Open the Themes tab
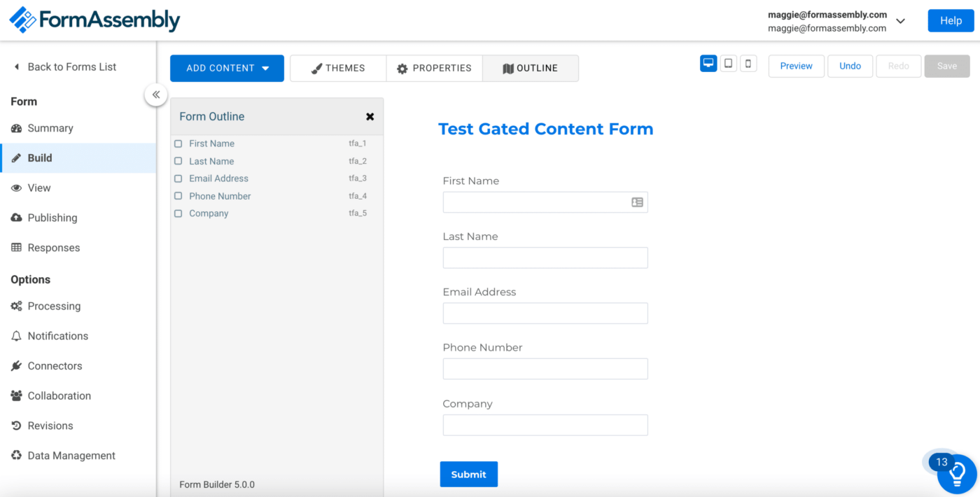Viewport: 980px width, 497px height. coord(338,68)
